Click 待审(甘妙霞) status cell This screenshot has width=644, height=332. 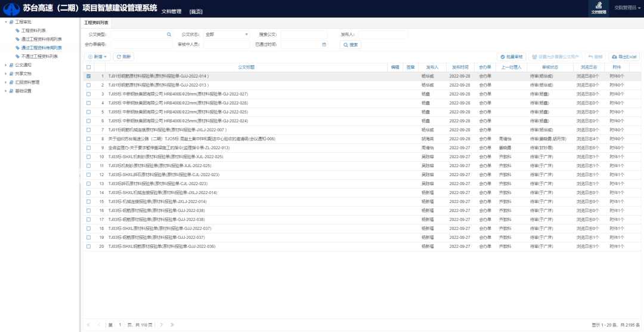coord(541,147)
